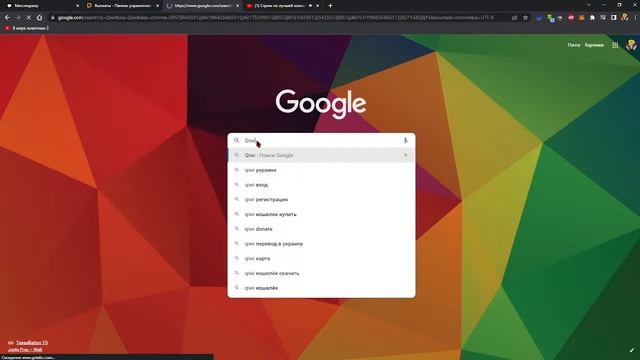
Task: Open the Chrome three-dot menu
Action: click(x=635, y=18)
